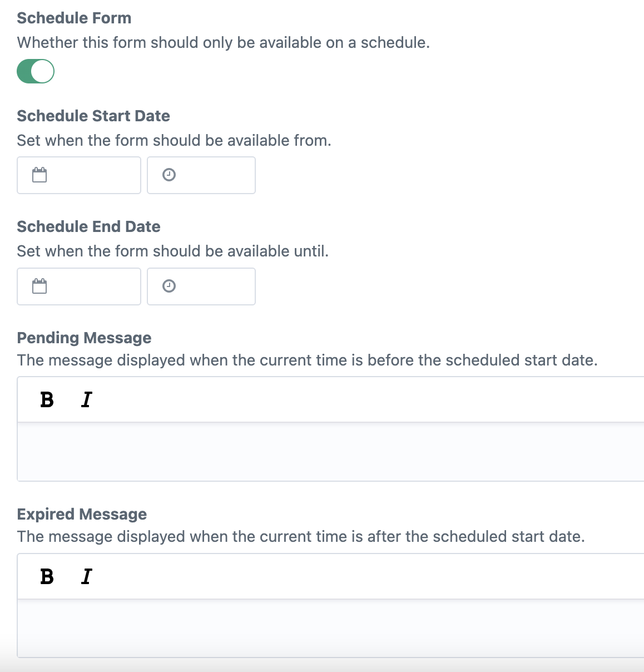This screenshot has height=672, width=644.
Task: Select the Expired Message heading
Action: [x=82, y=514]
